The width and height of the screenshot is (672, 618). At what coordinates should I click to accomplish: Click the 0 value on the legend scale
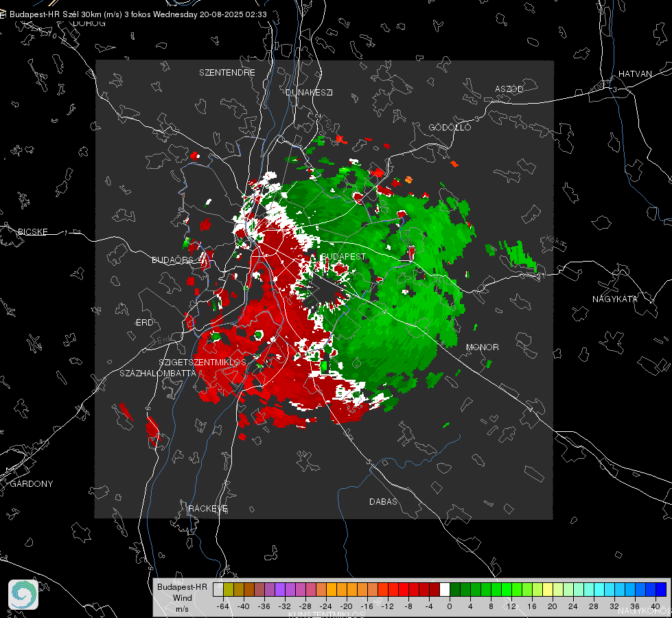449,606
